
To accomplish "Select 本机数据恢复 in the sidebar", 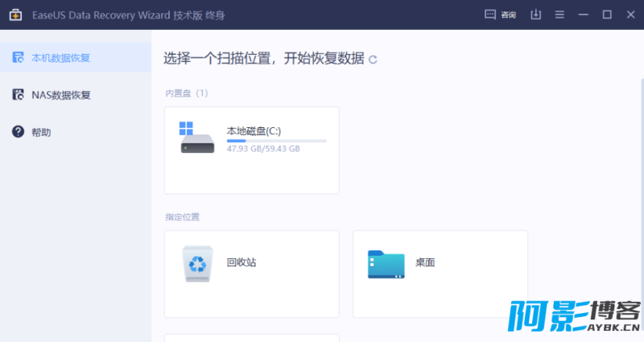I will point(76,57).
